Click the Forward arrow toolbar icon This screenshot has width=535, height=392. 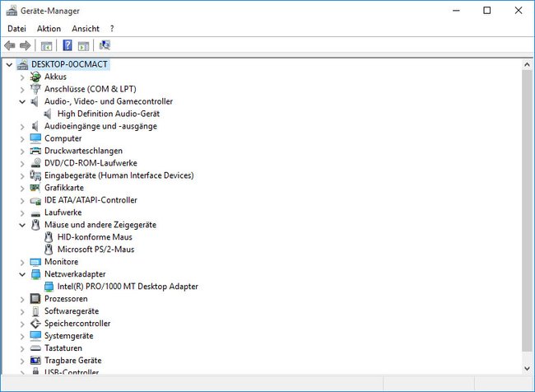[26, 45]
